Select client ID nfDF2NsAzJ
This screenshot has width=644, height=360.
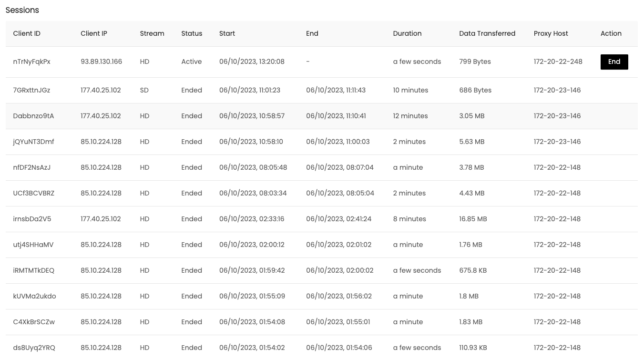pyautogui.click(x=32, y=167)
